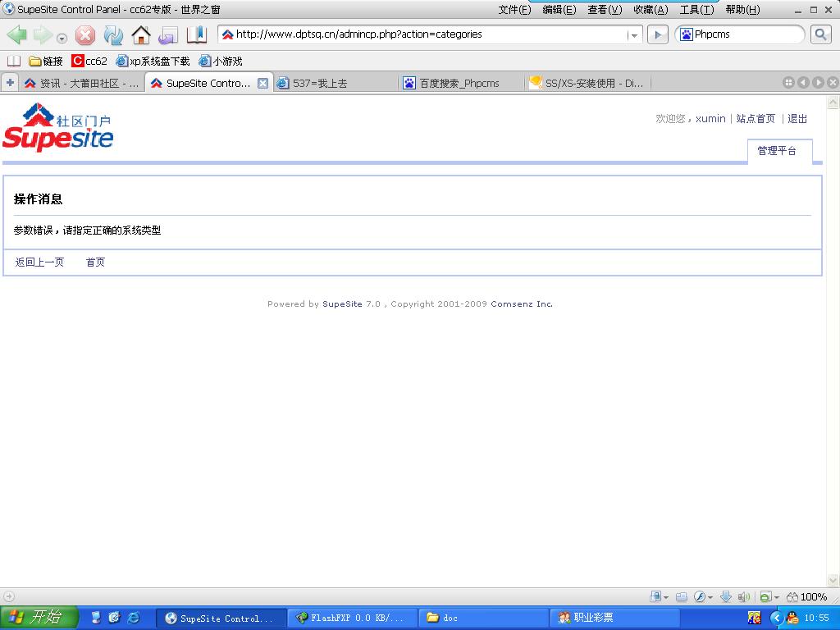
Task: Open the xp系统盘下载 bookmark
Action: tap(153, 61)
